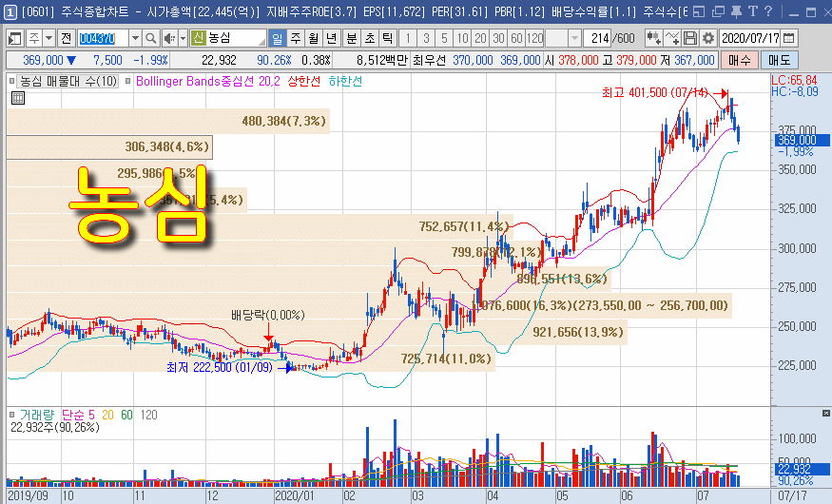This screenshot has width=832, height=504.
Task: Click the screen number 1 icon
Action: [11, 11]
